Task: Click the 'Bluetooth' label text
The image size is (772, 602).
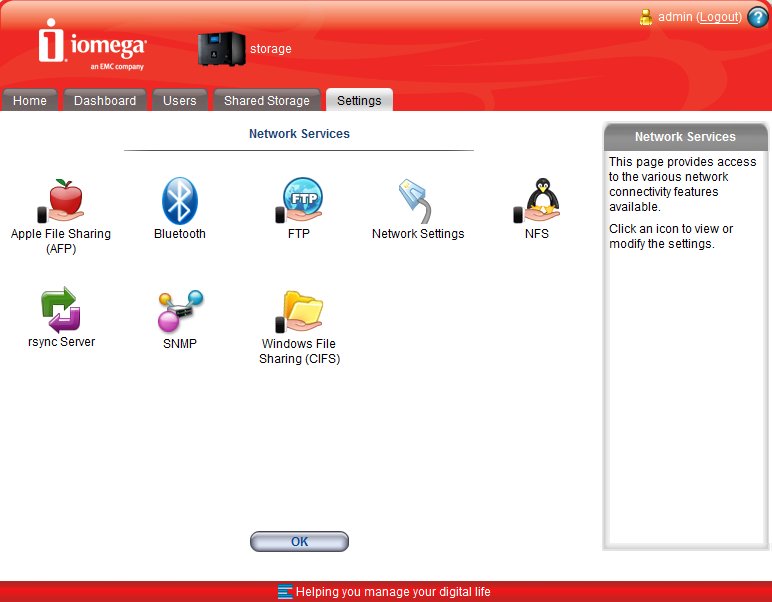Action: pos(180,234)
